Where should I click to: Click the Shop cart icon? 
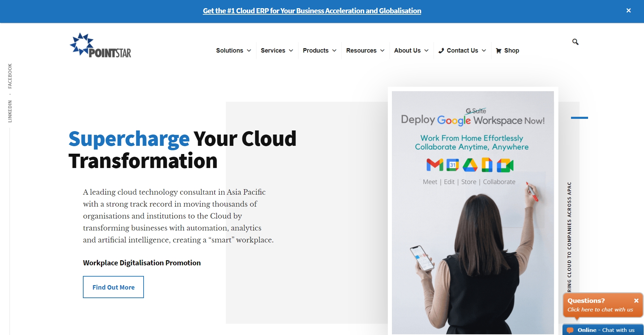click(499, 51)
